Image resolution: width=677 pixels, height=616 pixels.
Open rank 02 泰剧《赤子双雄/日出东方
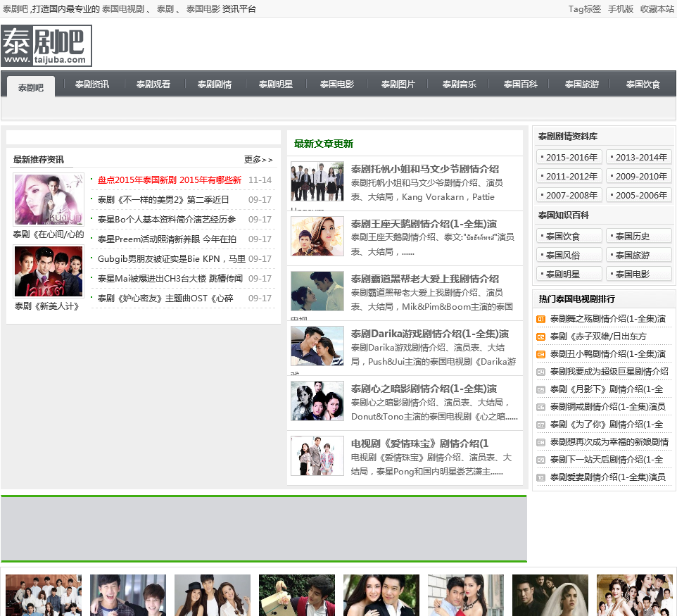coord(598,337)
